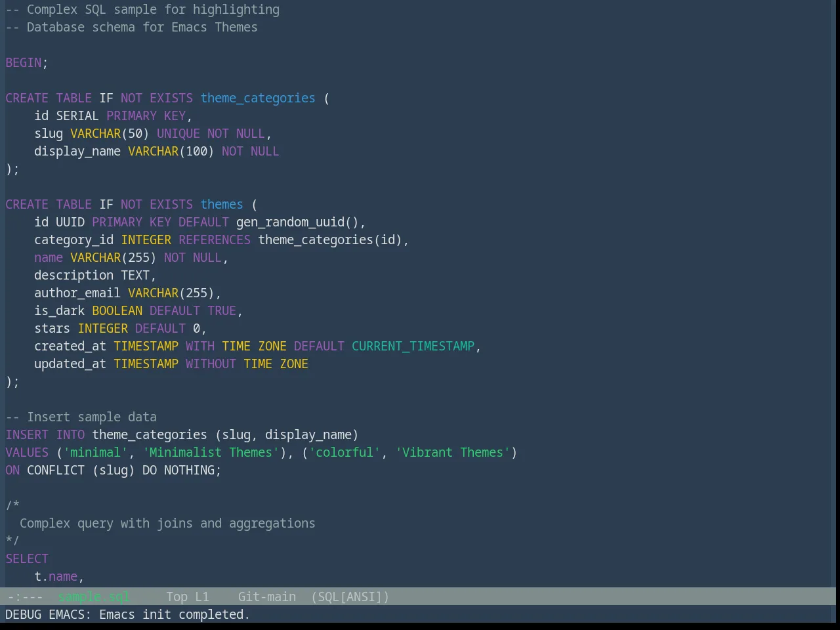The image size is (840, 630).
Task: Click the */ comment closer
Action: [12, 541]
